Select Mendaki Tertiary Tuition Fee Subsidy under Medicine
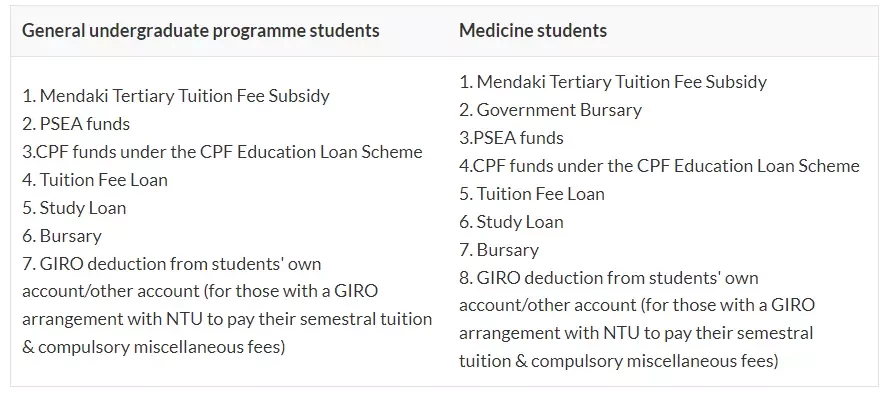Viewport: 891px width, 395px height. click(x=613, y=82)
